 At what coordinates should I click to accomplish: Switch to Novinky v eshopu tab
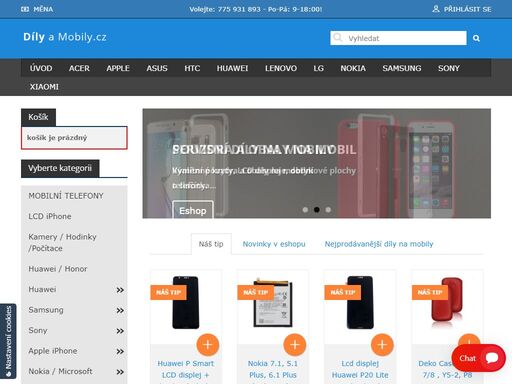(x=274, y=244)
